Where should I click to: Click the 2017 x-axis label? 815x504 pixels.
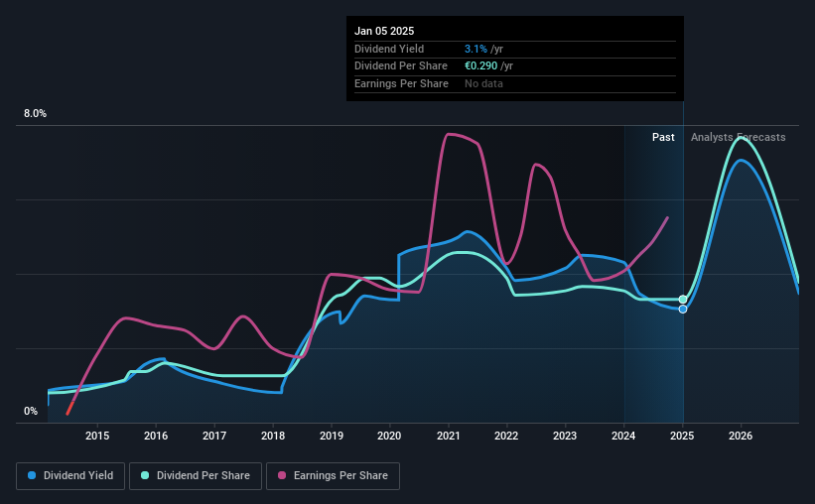[214, 436]
